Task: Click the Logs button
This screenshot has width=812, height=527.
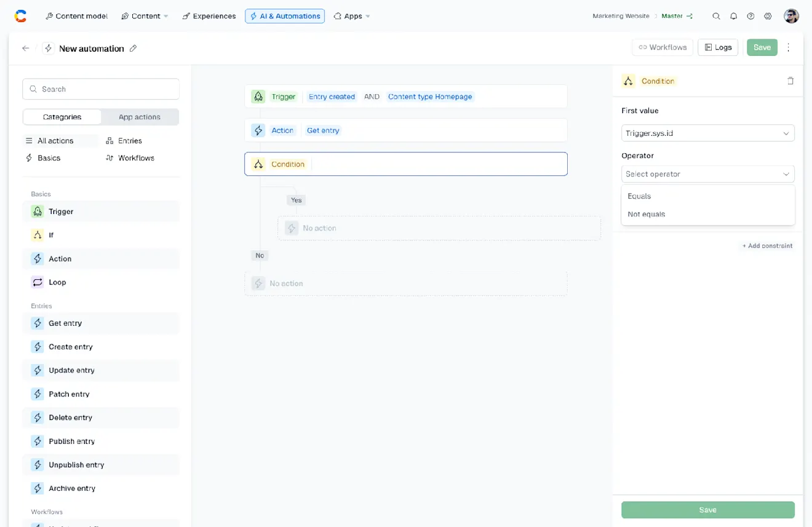Action: [x=718, y=47]
